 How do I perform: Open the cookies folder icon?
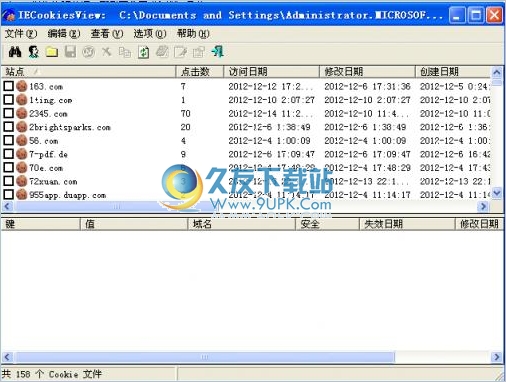(52, 52)
